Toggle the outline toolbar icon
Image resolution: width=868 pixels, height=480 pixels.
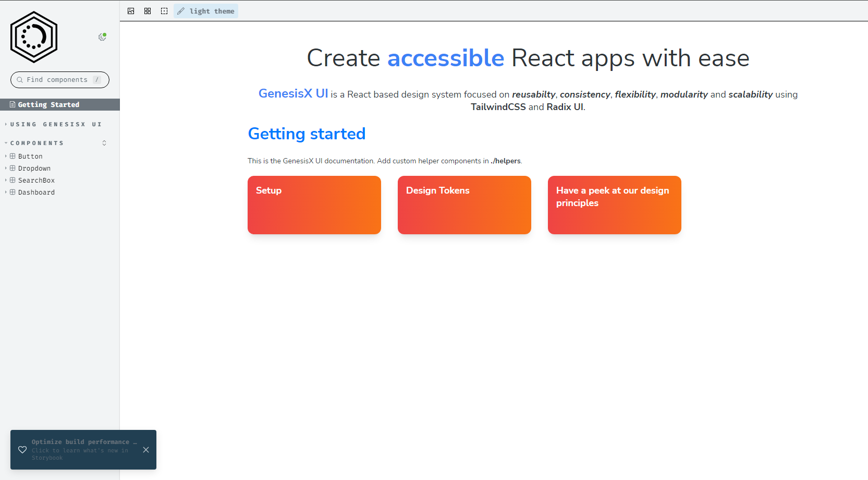click(x=164, y=11)
